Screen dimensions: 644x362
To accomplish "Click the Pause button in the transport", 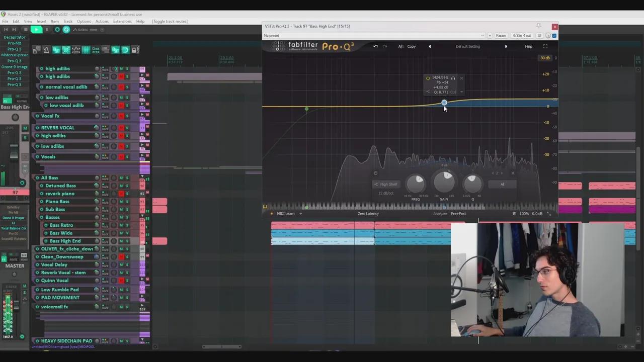I will coord(47,30).
